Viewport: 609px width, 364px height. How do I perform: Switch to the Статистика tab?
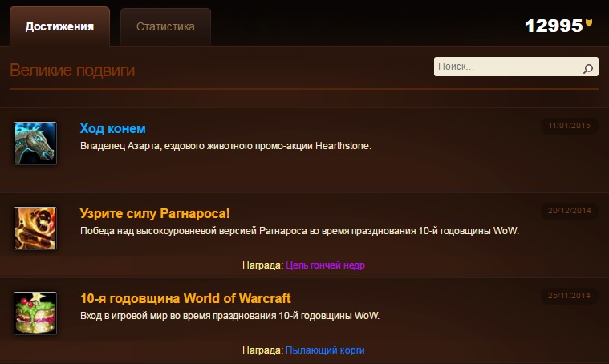coord(165,26)
